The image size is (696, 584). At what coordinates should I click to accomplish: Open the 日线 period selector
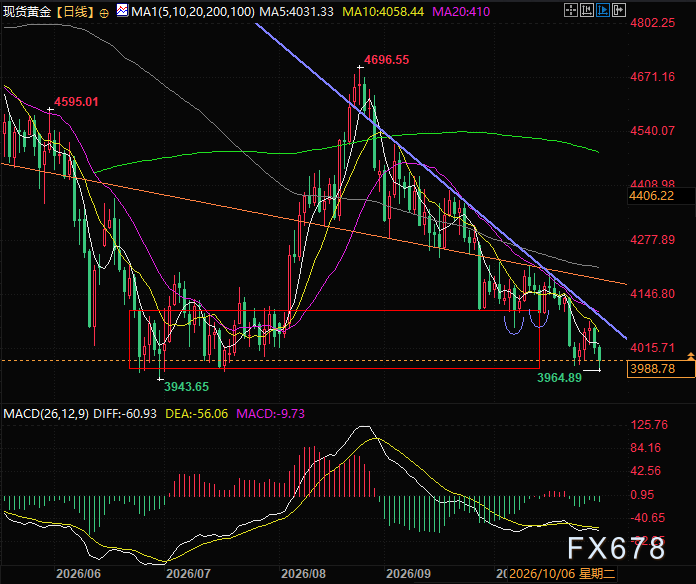[x=75, y=12]
